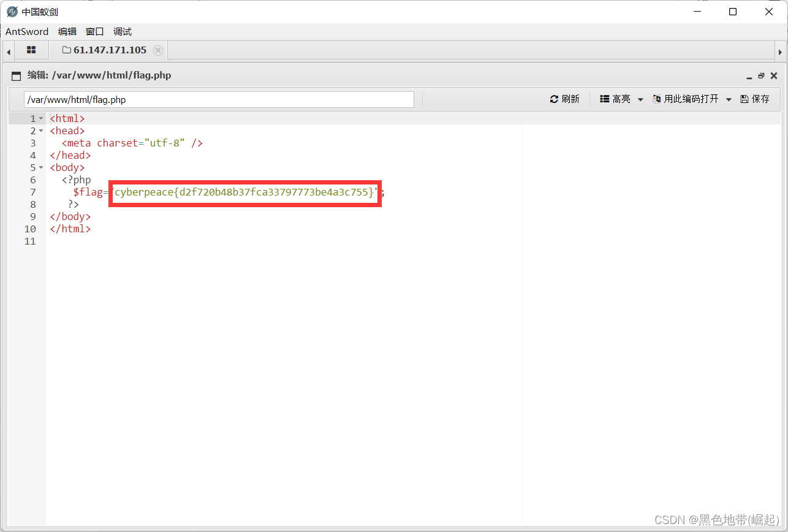Click the </body> closing tag

tap(70, 217)
